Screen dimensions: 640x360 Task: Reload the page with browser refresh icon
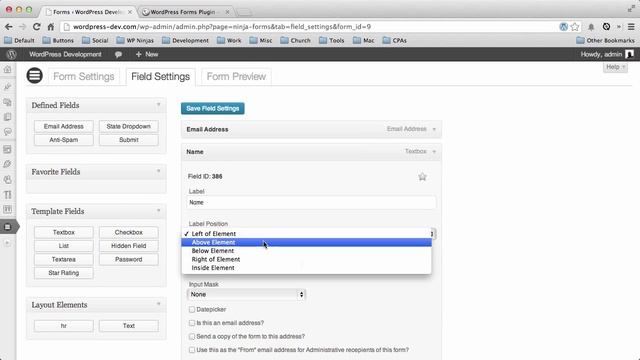coord(36,27)
